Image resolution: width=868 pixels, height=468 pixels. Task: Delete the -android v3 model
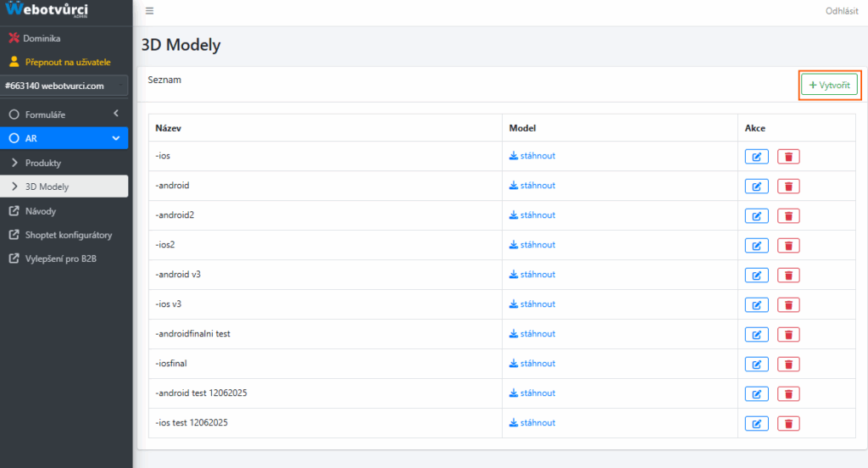[788, 276]
